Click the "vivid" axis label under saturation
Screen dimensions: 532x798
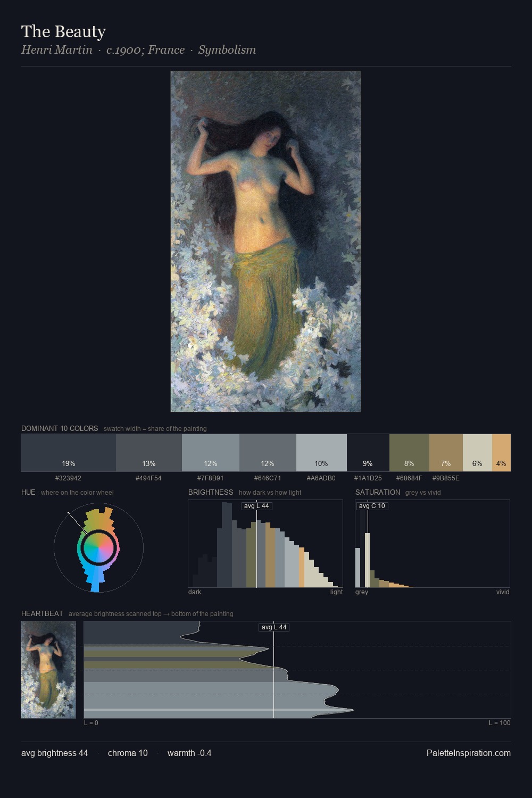[503, 592]
